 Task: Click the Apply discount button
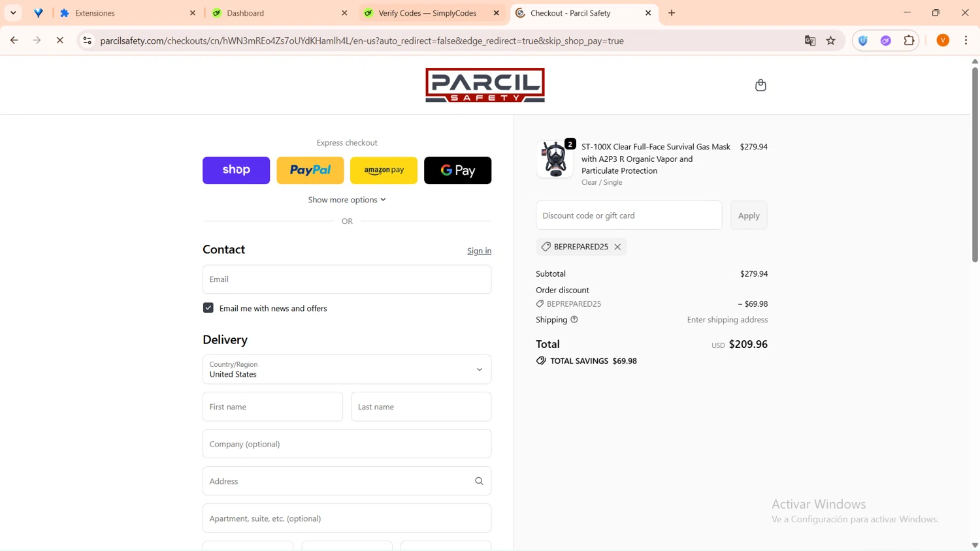click(x=749, y=215)
